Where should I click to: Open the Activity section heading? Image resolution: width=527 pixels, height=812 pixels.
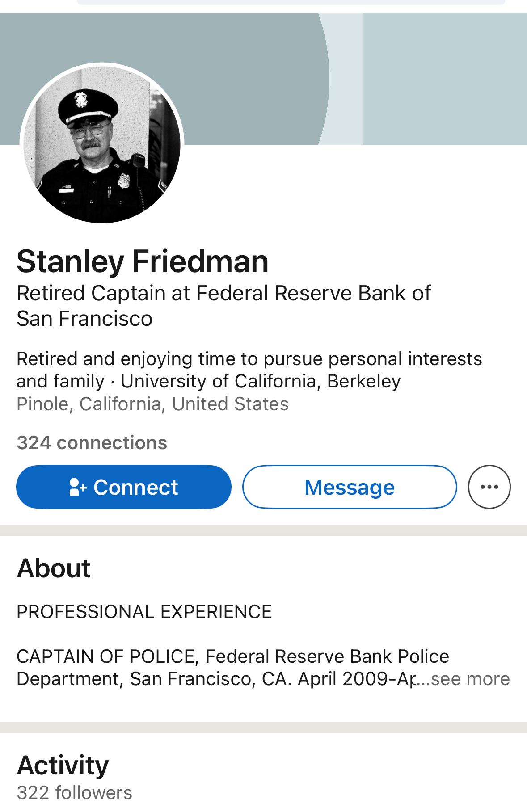coord(63,766)
